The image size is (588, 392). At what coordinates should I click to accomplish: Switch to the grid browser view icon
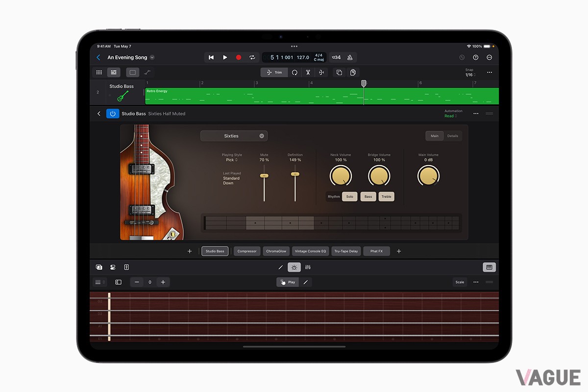coord(99,72)
